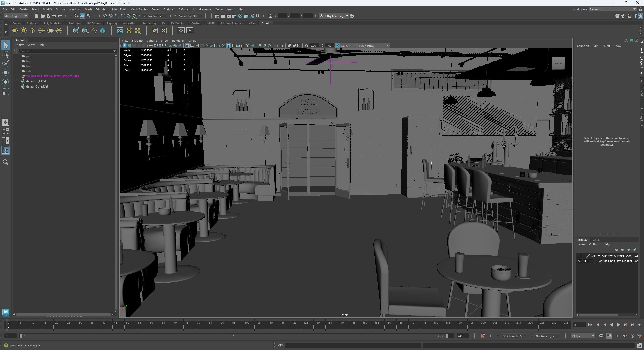Click the Outliner Search field
The image size is (644, 350).
click(66, 51)
